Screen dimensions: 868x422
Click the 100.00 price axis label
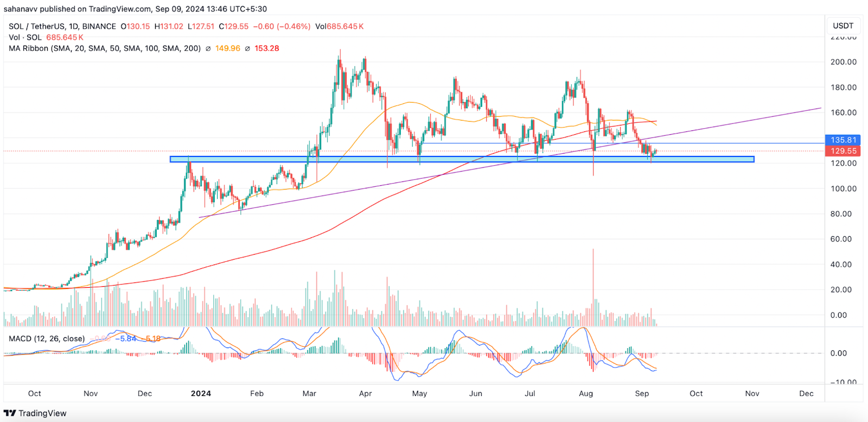844,188
